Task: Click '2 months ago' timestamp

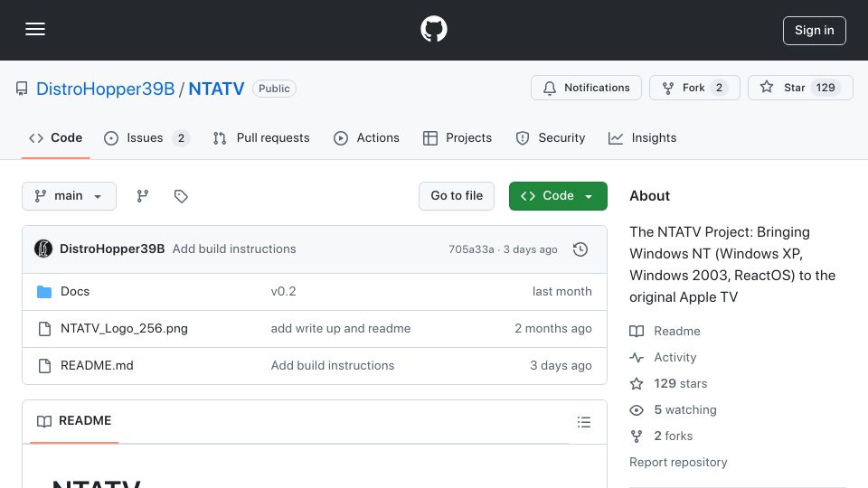Action: pyautogui.click(x=553, y=329)
